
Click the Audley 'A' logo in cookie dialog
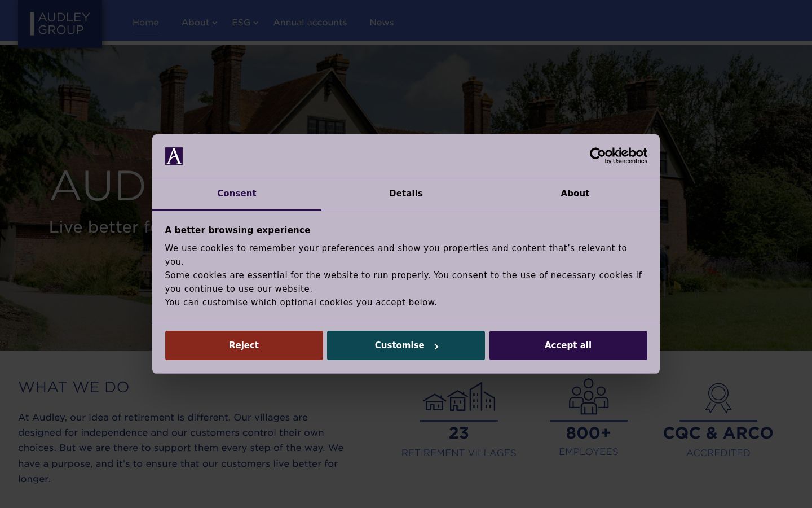click(174, 156)
